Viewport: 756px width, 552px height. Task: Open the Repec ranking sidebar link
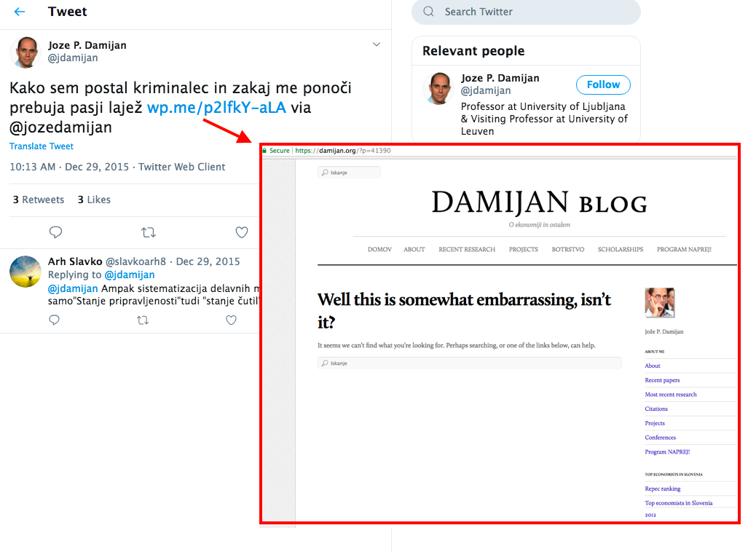pyautogui.click(x=663, y=489)
